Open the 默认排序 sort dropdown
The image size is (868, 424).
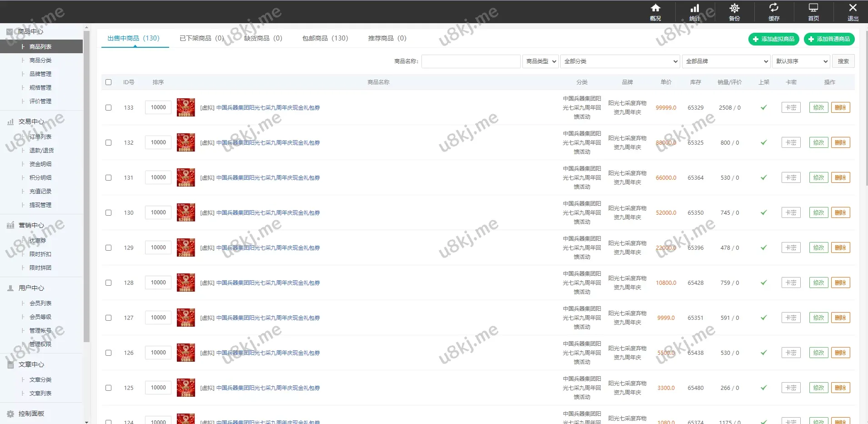[801, 61]
